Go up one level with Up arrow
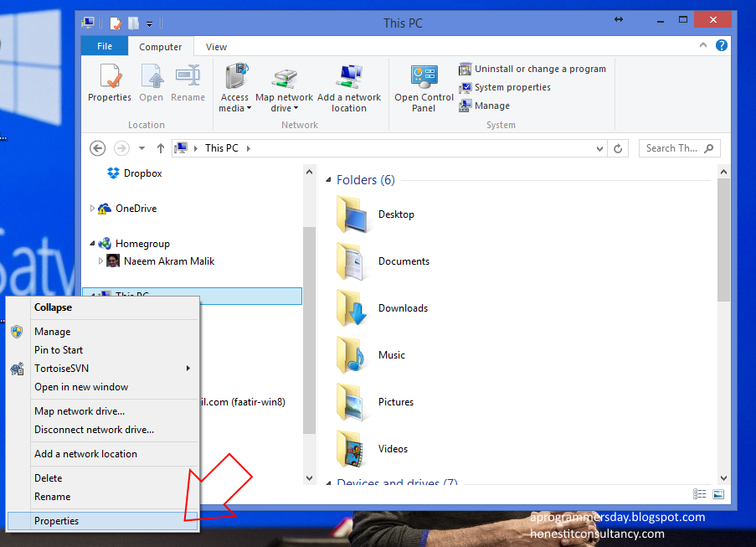Viewport: 756px width, 547px height. 161,148
